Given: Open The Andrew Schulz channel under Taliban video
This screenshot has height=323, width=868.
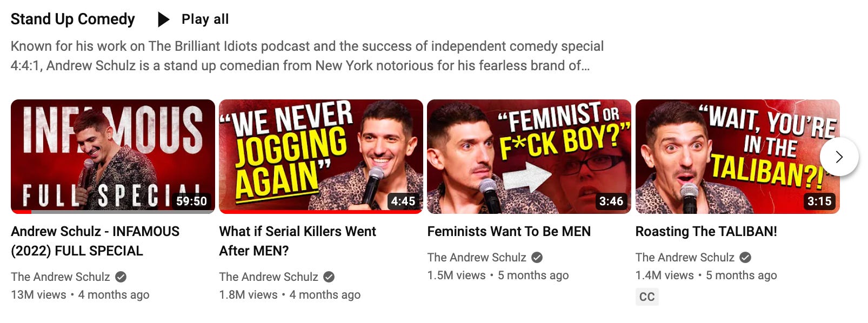Looking at the screenshot, I should pos(685,258).
